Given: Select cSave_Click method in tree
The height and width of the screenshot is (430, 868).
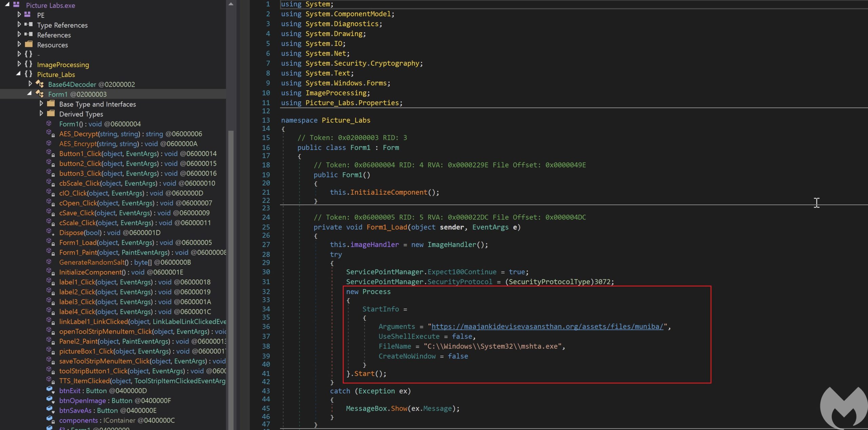Looking at the screenshot, I should [x=134, y=213].
